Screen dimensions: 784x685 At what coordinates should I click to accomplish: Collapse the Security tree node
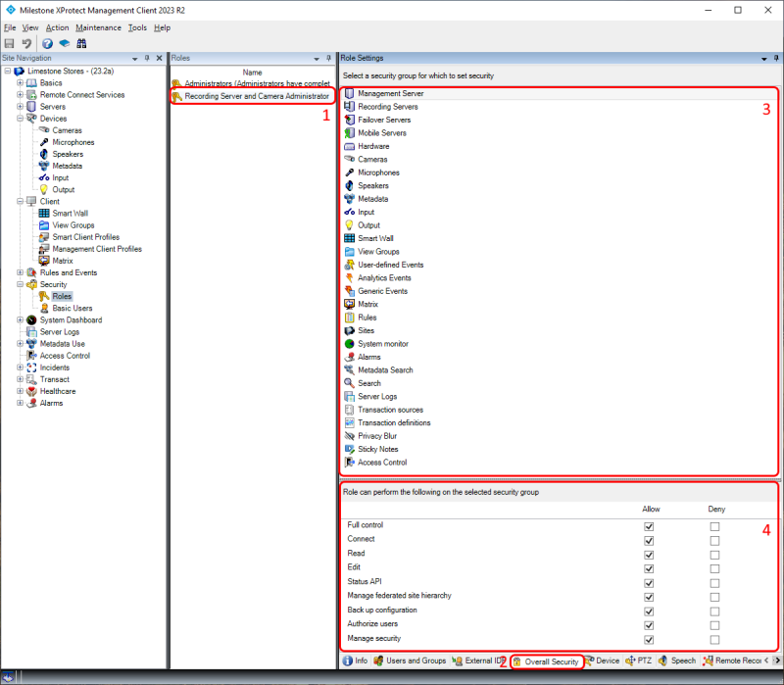(20, 284)
